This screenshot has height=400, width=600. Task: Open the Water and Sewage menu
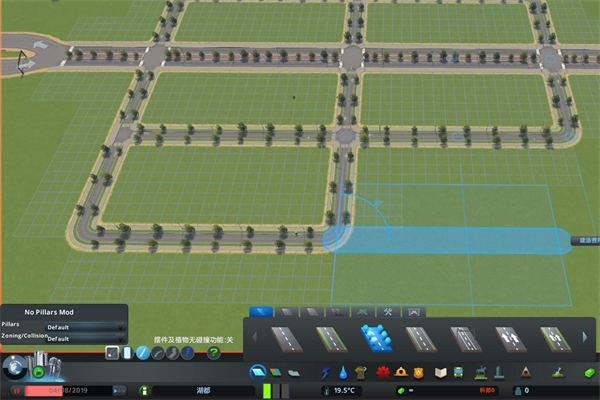[343, 372]
